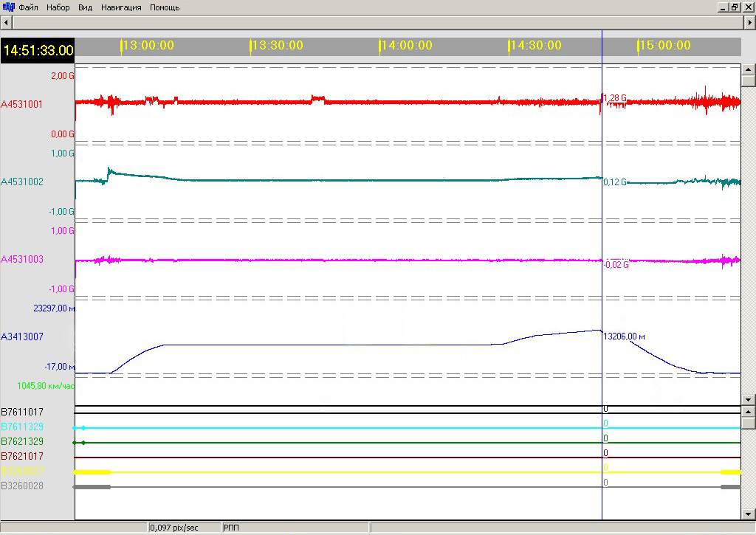The image size is (756, 535).
Task: Click the application icon in the menu bar
Action: click(9, 7)
